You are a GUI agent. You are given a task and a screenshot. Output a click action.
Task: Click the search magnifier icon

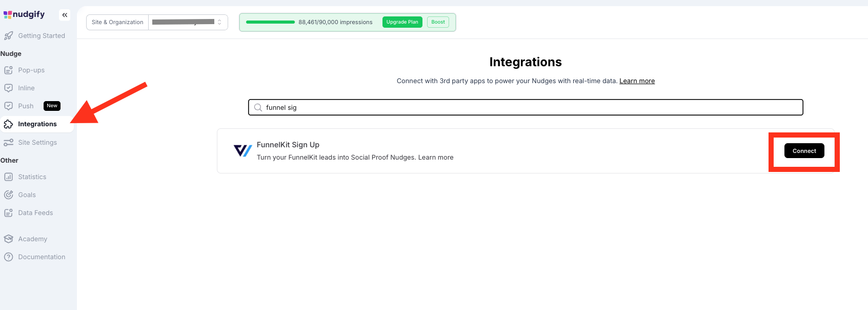[x=258, y=108]
